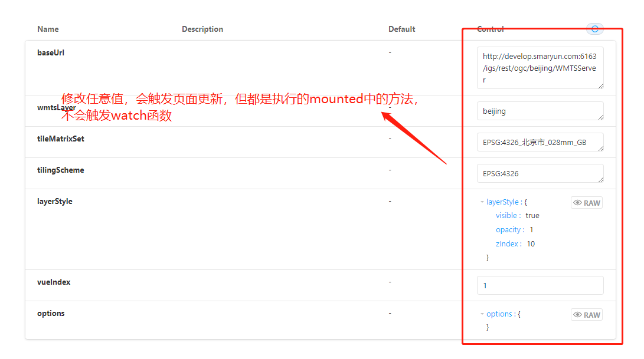Click the resize grip of the EPSG:4326 textarea
The image size is (644, 359).
[x=600, y=179]
